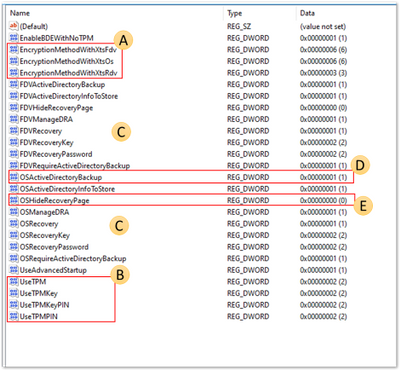Click the icon beside OSRecoveryPassword
Screen dimensions: 400x370
point(14,247)
